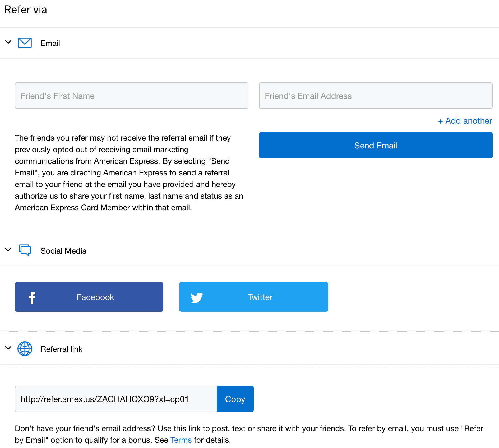This screenshot has width=499, height=448.
Task: Click the Send Email button
Action: [376, 145]
